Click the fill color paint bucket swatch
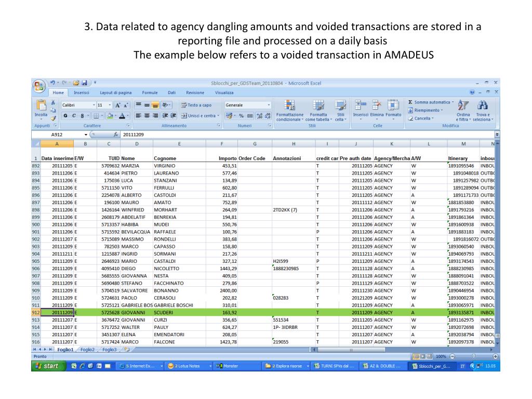The width and height of the screenshot is (532, 399). 110,116
